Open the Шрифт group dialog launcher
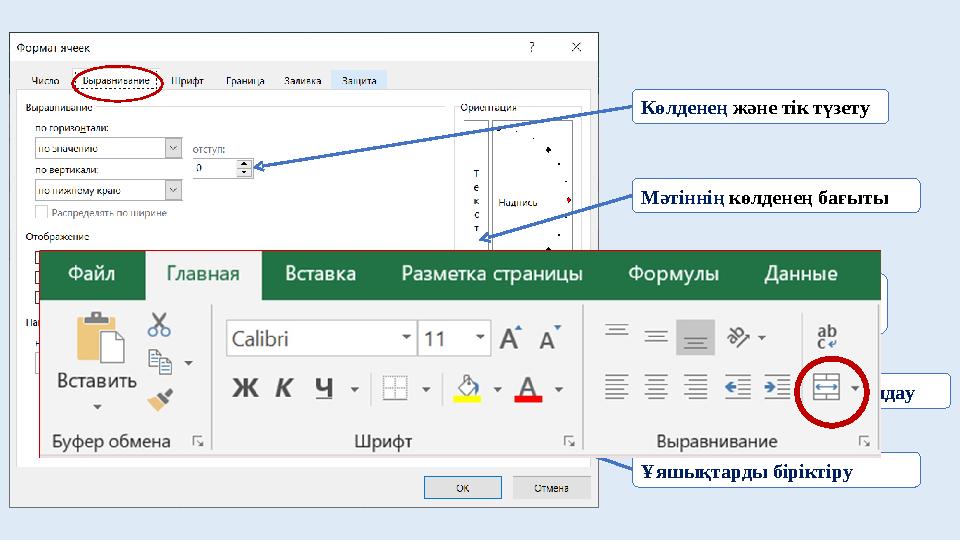This screenshot has width=960, height=540. click(x=569, y=441)
